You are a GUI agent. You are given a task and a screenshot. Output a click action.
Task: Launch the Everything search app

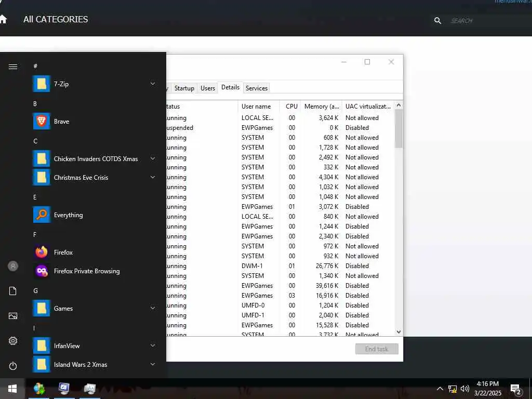pos(94,215)
